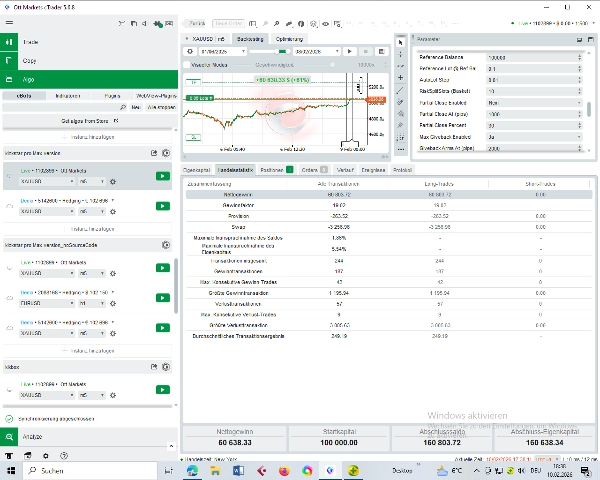Select the Algo section in the sidebar

pyautogui.click(x=89, y=79)
